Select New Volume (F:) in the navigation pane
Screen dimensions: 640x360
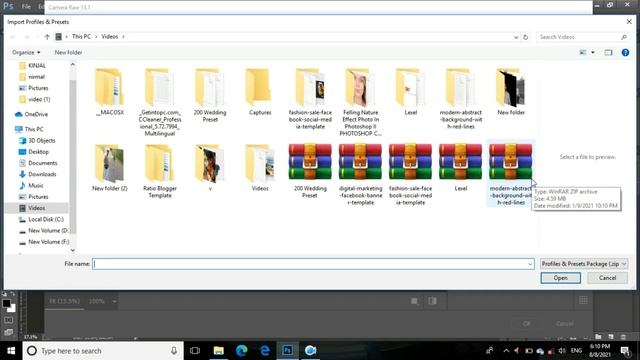[x=44, y=242]
